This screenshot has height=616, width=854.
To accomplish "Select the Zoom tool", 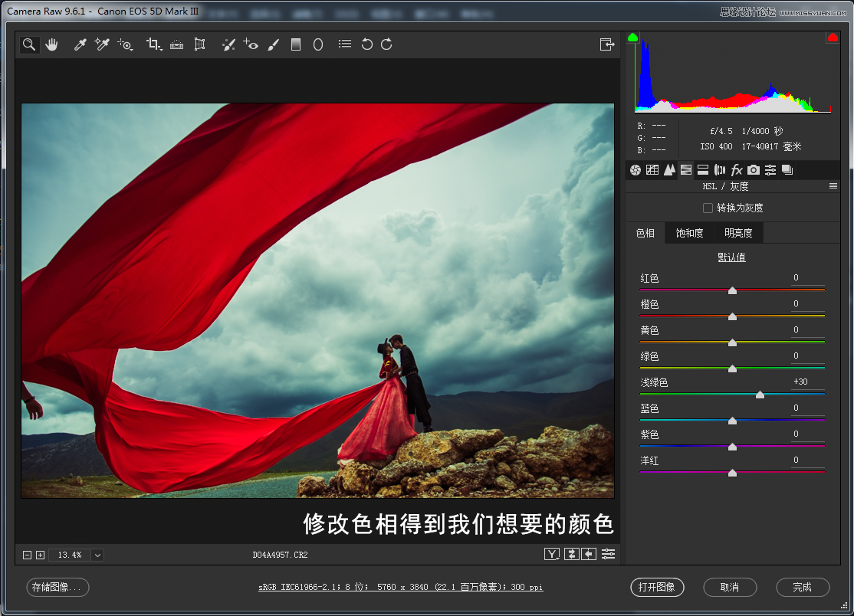I will point(29,44).
